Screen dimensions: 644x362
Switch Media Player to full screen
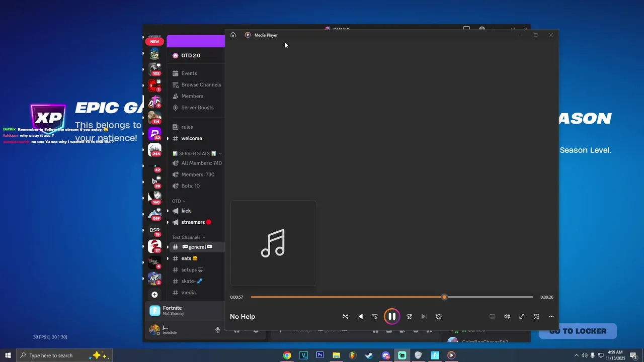[x=522, y=316]
